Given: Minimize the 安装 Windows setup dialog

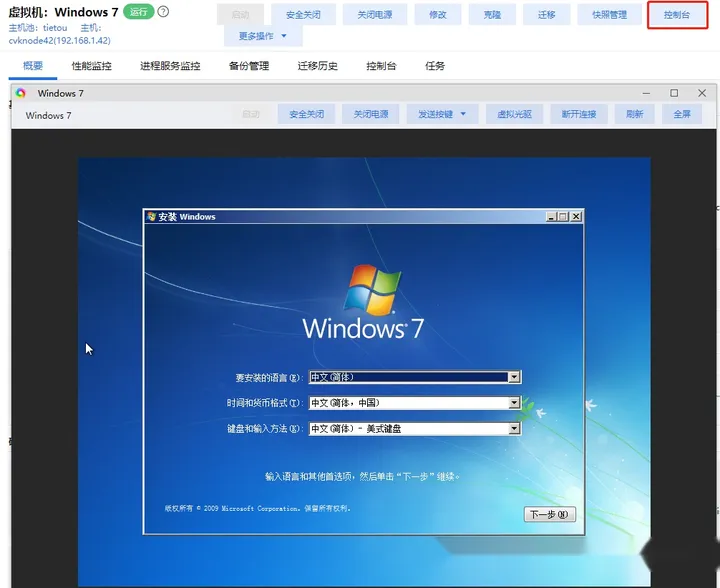Looking at the screenshot, I should coord(551,217).
